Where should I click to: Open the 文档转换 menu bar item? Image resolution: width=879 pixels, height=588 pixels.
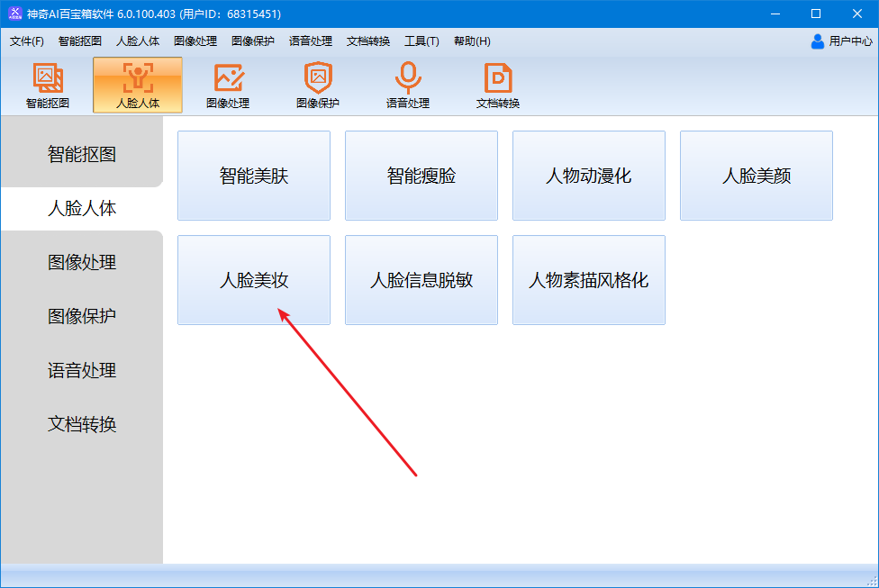click(x=368, y=41)
